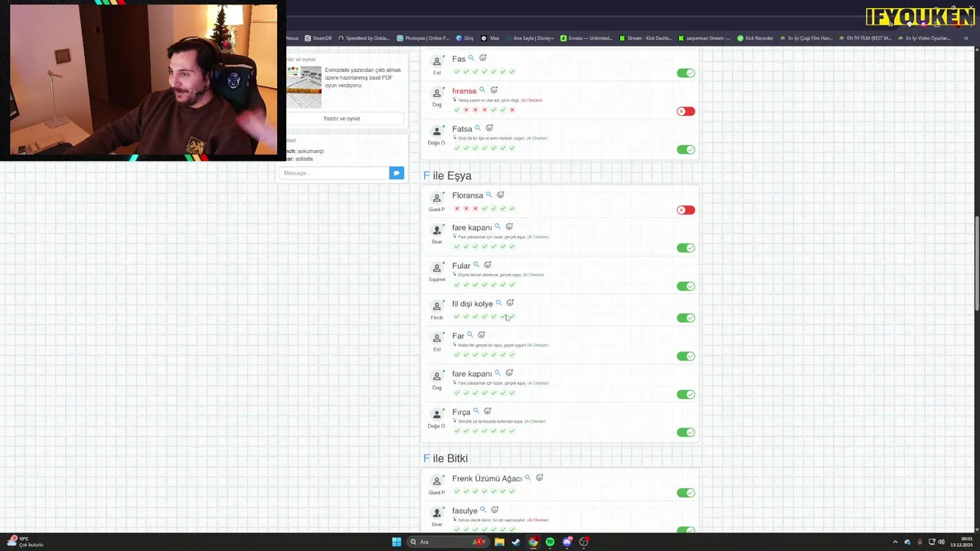
Task: Enable the red switch for Floransa
Action: coord(686,210)
